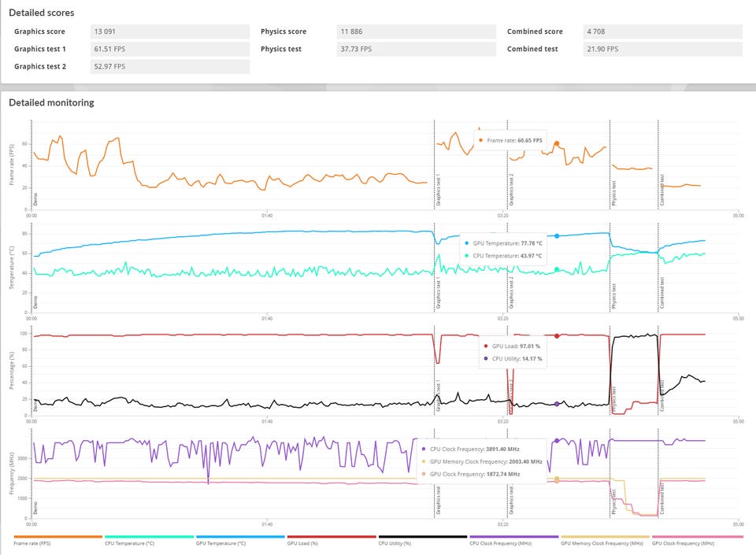This screenshot has width=756, height=555.
Task: Click the purple CPU clock data point
Action: coord(557,441)
